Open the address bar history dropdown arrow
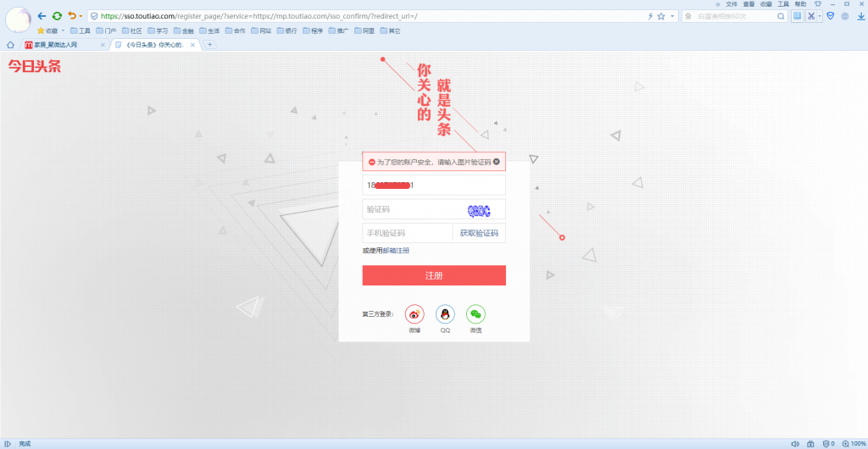 [672, 16]
